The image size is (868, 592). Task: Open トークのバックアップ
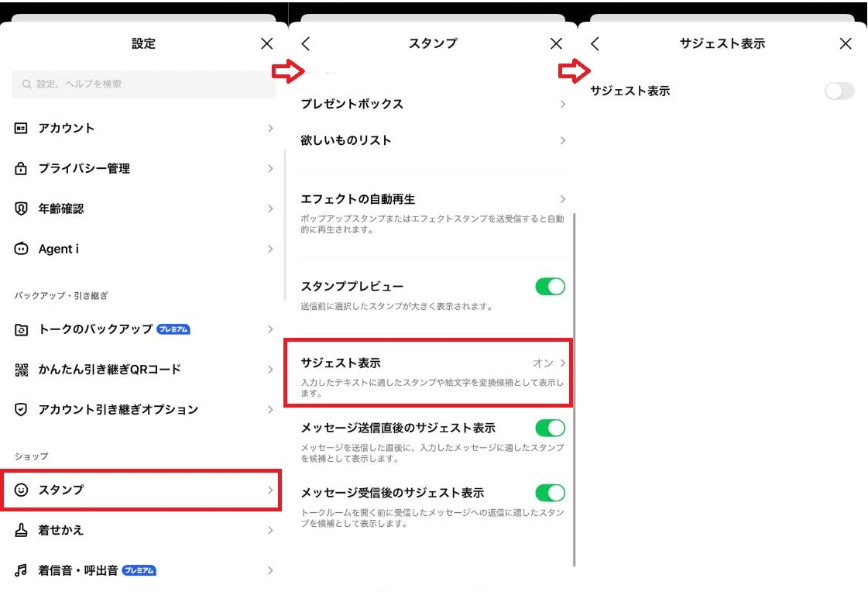coord(143,329)
